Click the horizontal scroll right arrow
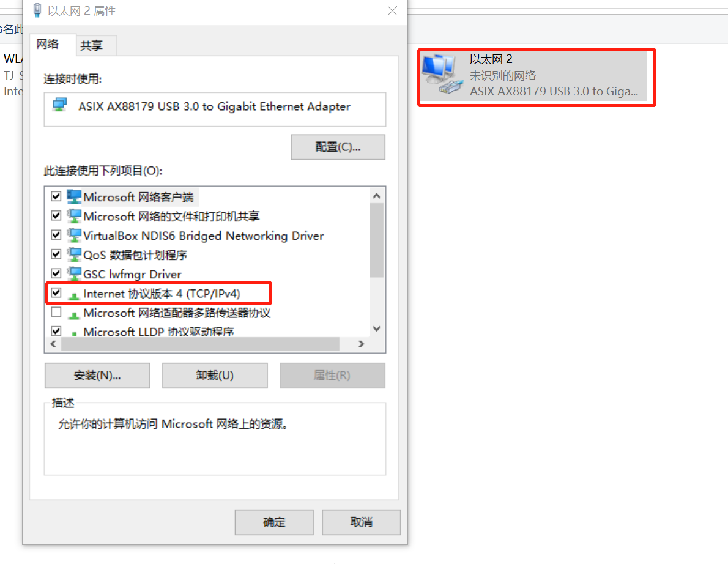728x564 pixels. tap(361, 344)
